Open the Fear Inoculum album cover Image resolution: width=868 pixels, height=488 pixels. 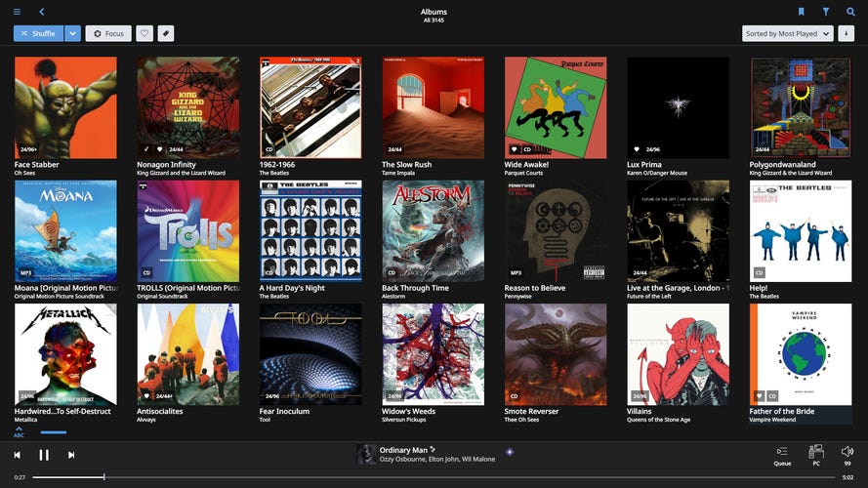tap(310, 354)
